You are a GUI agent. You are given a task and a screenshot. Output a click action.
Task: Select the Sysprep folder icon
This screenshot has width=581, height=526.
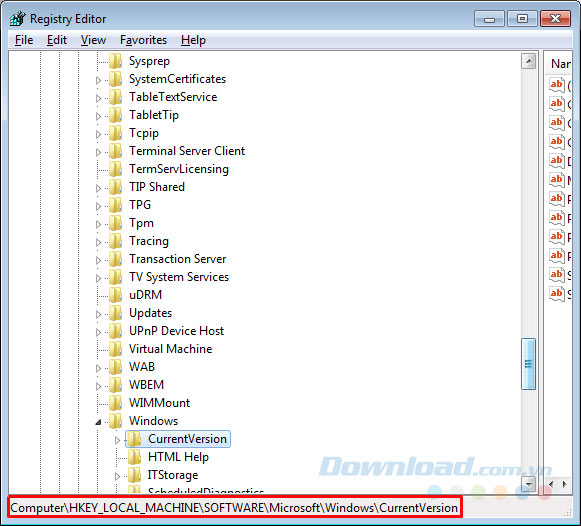[116, 61]
